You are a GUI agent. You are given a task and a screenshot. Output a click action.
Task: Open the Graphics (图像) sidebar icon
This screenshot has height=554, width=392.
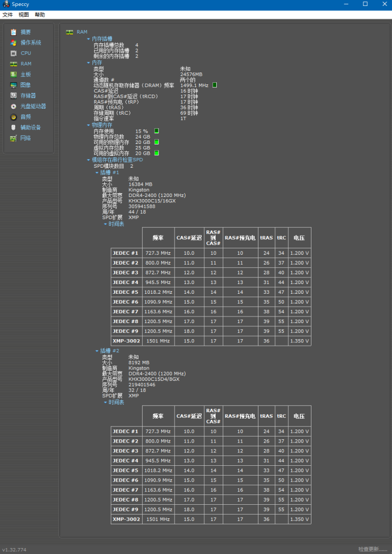pos(14,85)
